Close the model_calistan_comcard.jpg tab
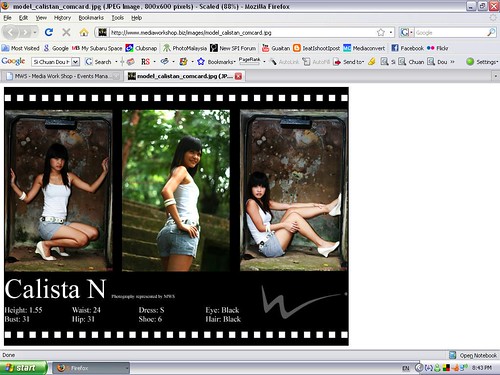The width and height of the screenshot is (500, 375). (x=238, y=76)
